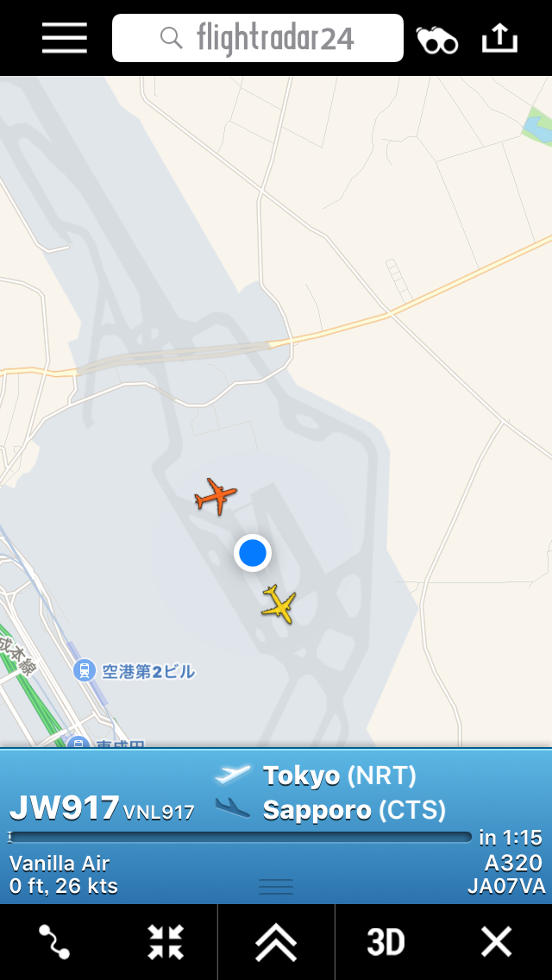Pull up the flight info panel handle
This screenshot has width=552, height=980.
(276, 886)
